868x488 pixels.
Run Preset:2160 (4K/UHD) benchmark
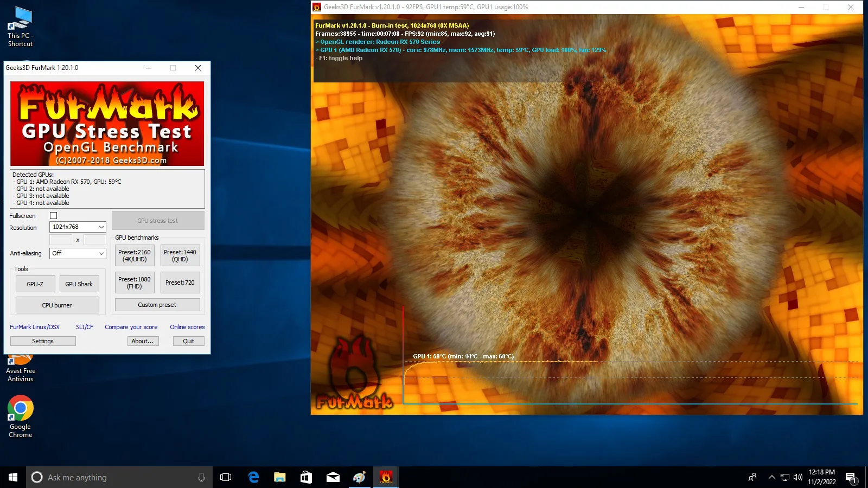tap(135, 255)
